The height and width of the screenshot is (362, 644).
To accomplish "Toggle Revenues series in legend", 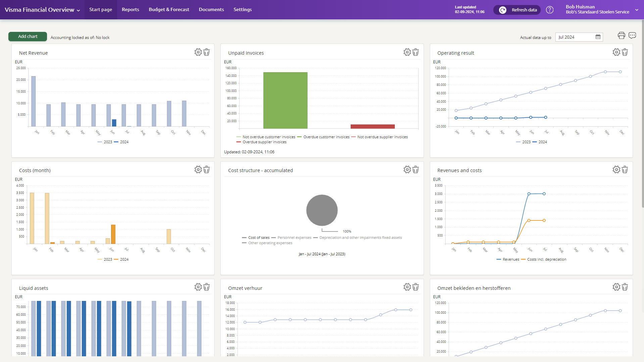I will click(508, 259).
